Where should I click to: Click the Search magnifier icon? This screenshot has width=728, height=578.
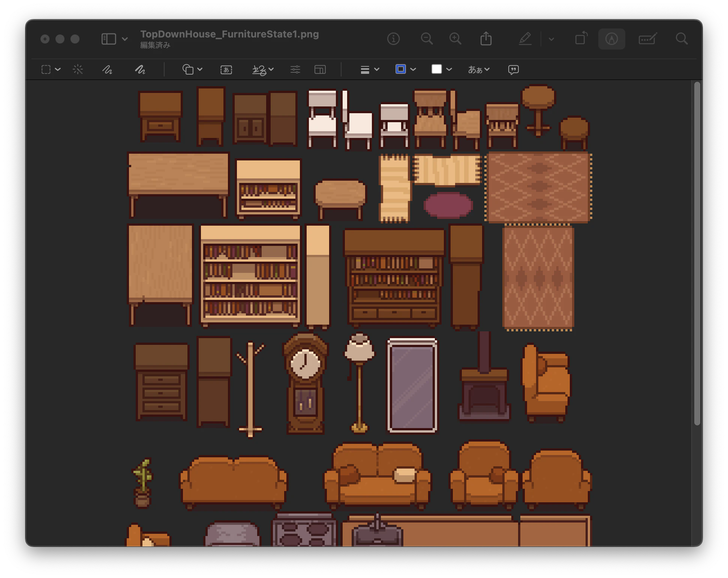tap(682, 39)
